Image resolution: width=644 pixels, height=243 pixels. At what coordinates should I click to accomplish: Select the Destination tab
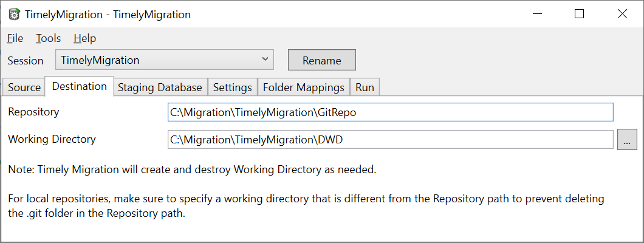tap(79, 86)
